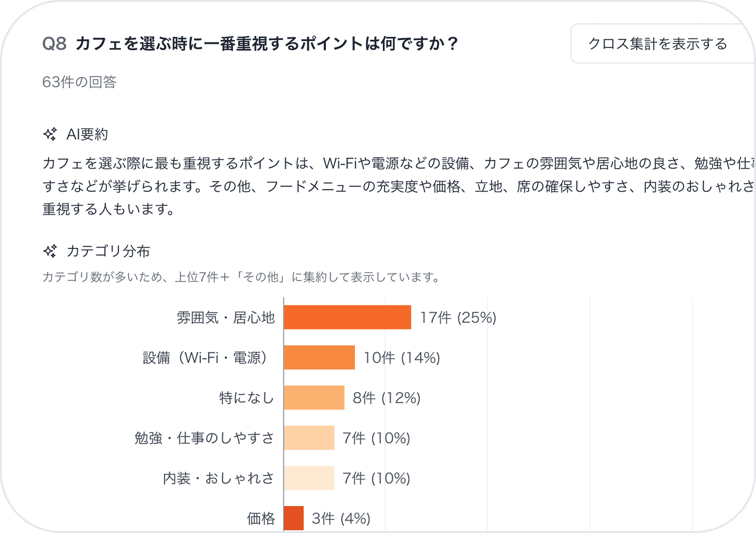
Task: Click the 設備（Wi-Fi・電源） category label
Action: pos(206,358)
